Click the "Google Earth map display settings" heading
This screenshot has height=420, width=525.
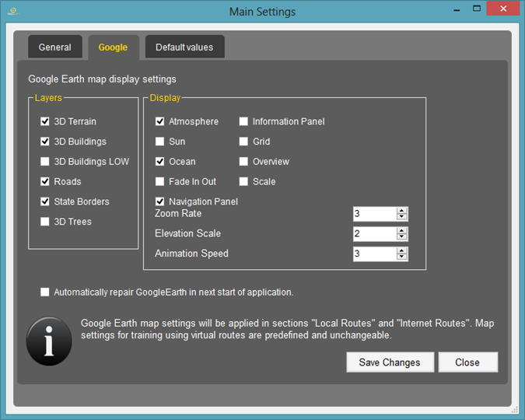tap(102, 79)
